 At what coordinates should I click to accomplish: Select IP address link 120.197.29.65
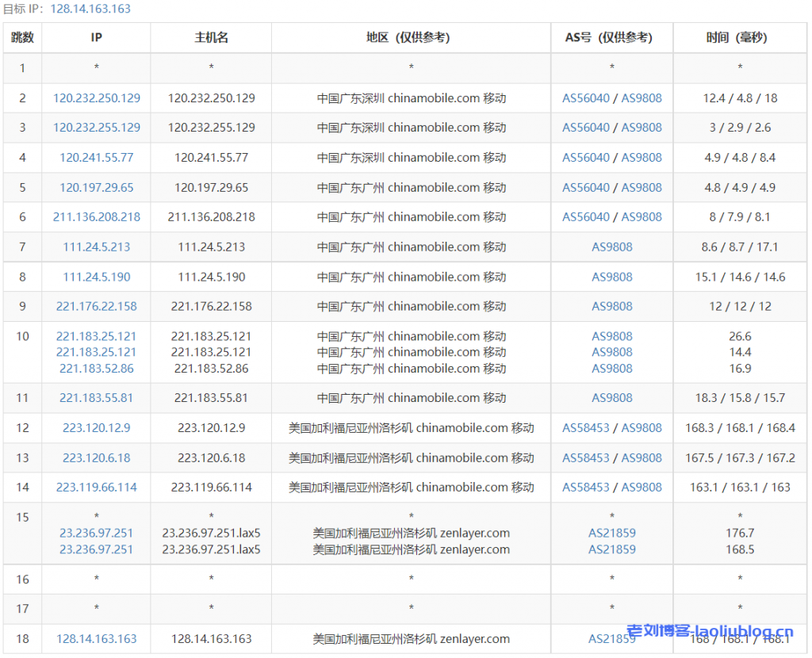pyautogui.click(x=97, y=188)
